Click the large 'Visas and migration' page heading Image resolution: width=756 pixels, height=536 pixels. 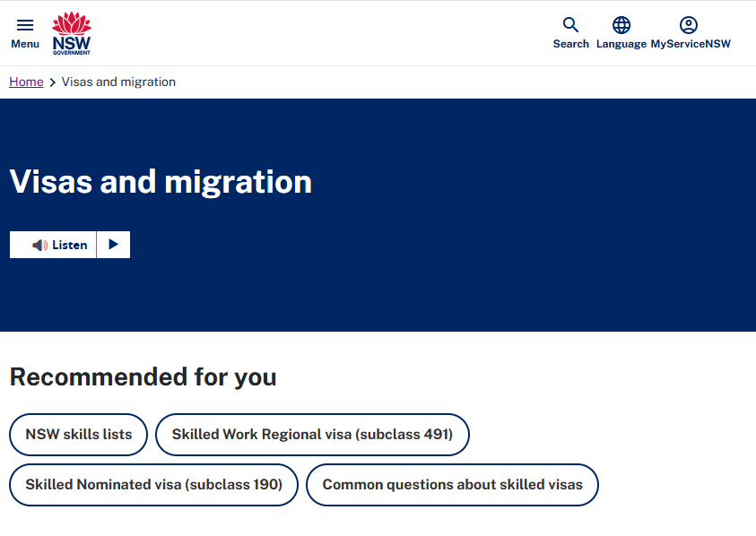[161, 182]
